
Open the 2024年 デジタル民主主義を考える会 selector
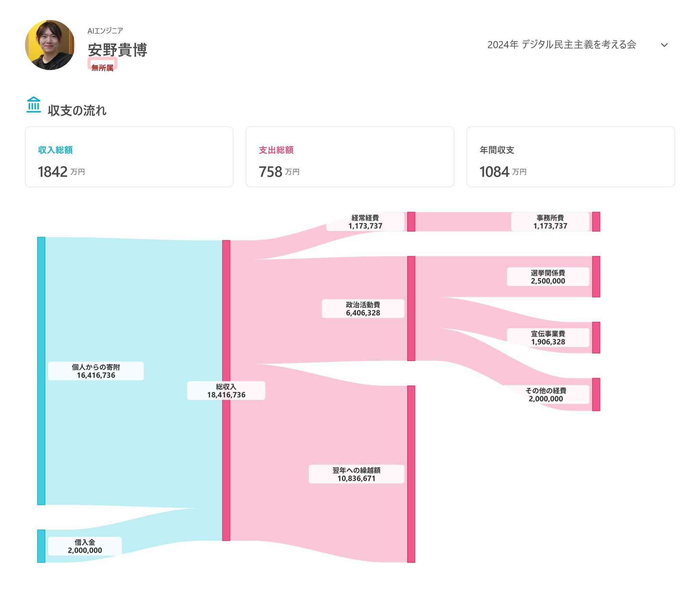578,45
